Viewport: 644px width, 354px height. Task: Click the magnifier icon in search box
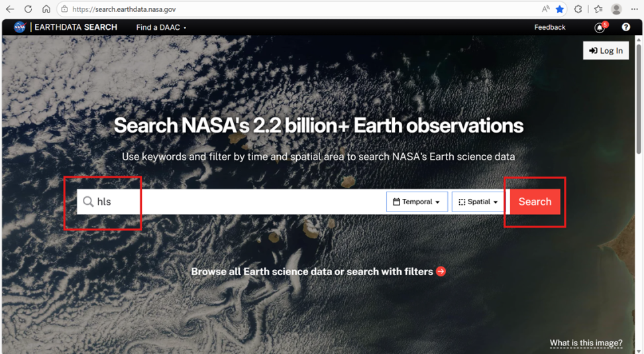click(x=88, y=202)
